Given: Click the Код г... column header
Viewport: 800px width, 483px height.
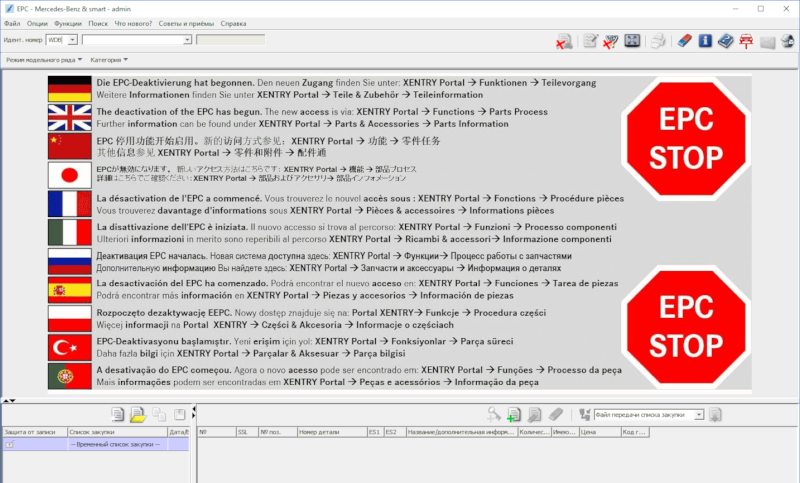Looking at the screenshot, I should 635,432.
